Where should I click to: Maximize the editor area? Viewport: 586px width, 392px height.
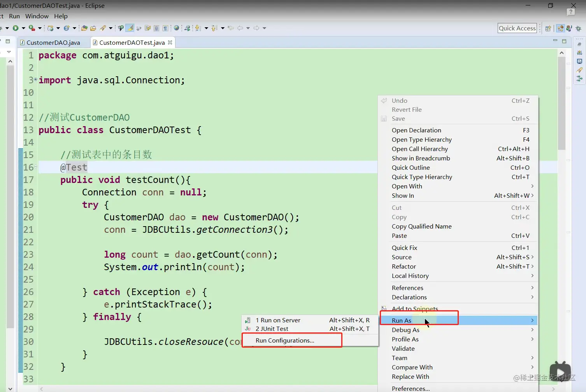coord(564,41)
